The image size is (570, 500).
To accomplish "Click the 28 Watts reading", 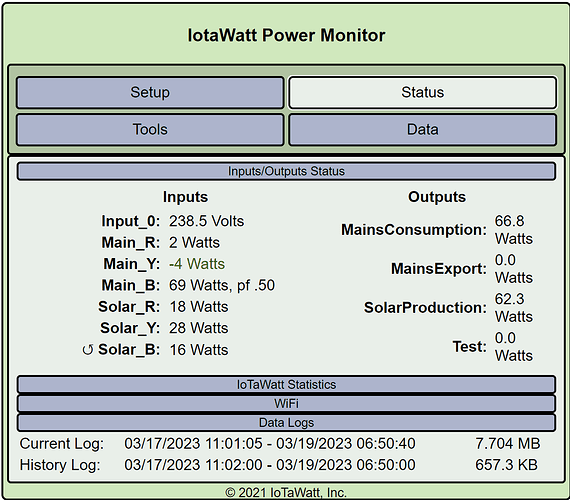I will click(198, 328).
